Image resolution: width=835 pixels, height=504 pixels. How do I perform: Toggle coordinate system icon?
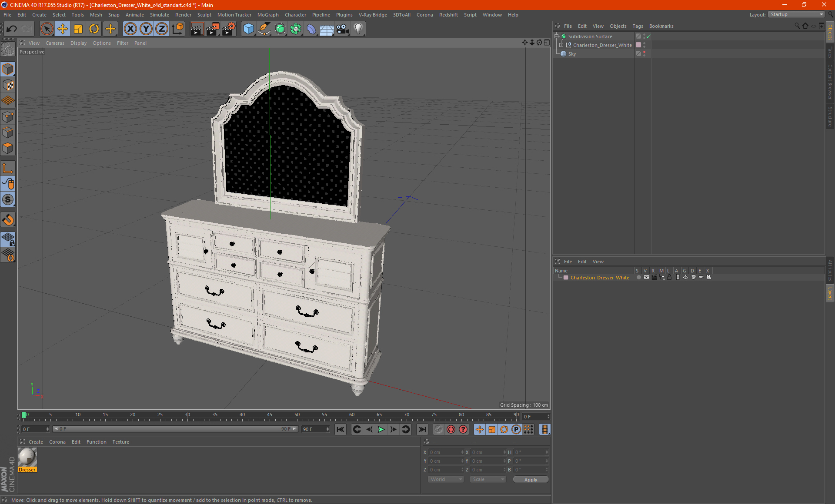[x=178, y=29]
